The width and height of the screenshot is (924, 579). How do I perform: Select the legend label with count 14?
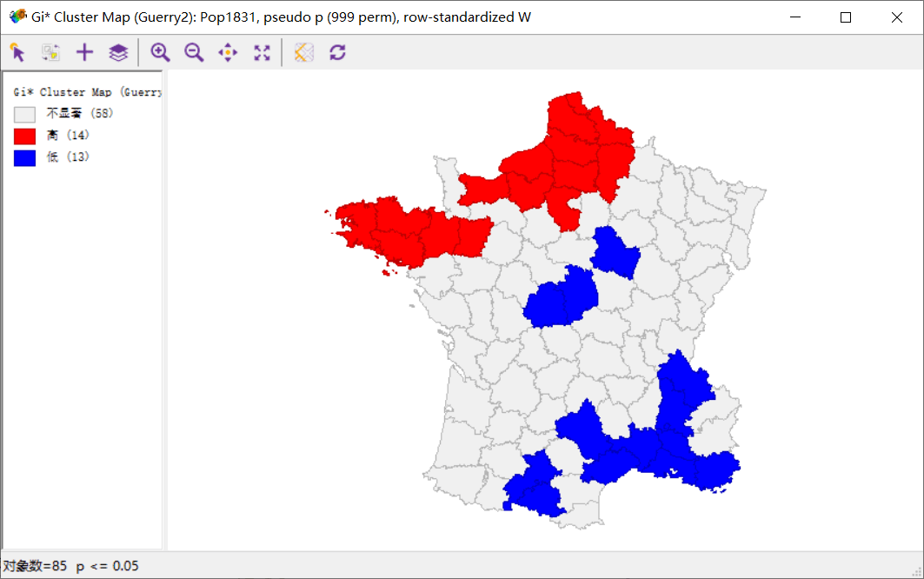point(68,135)
